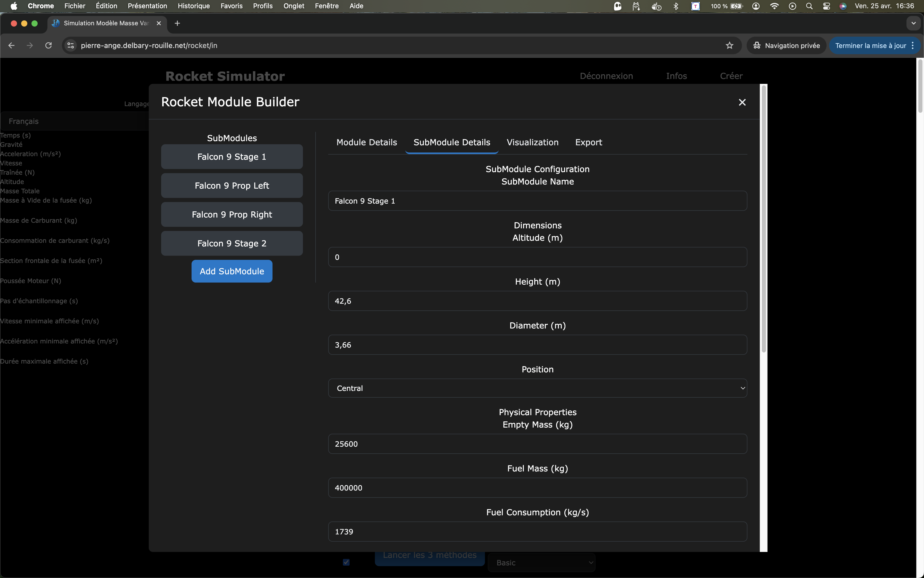The height and width of the screenshot is (578, 924).
Task: Click the Wi-Fi status icon
Action: click(x=774, y=6)
